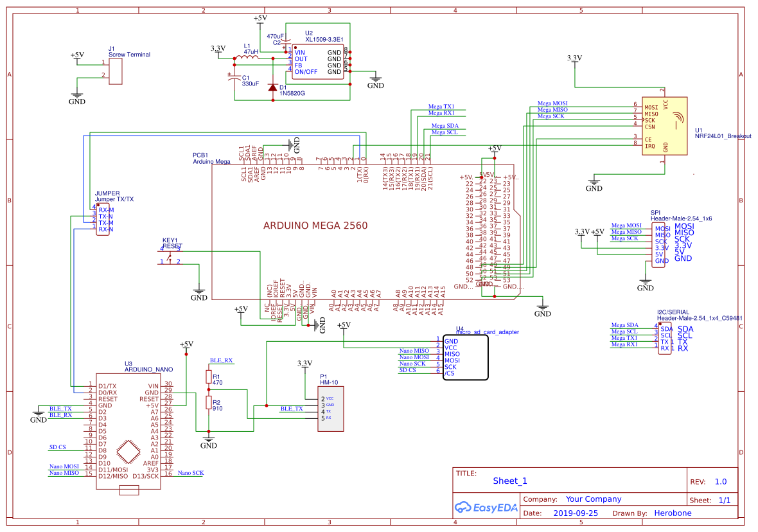Click the Jumper TX/TX header symbol
Image resolution: width=758 pixels, height=532 pixels.
coord(101,220)
